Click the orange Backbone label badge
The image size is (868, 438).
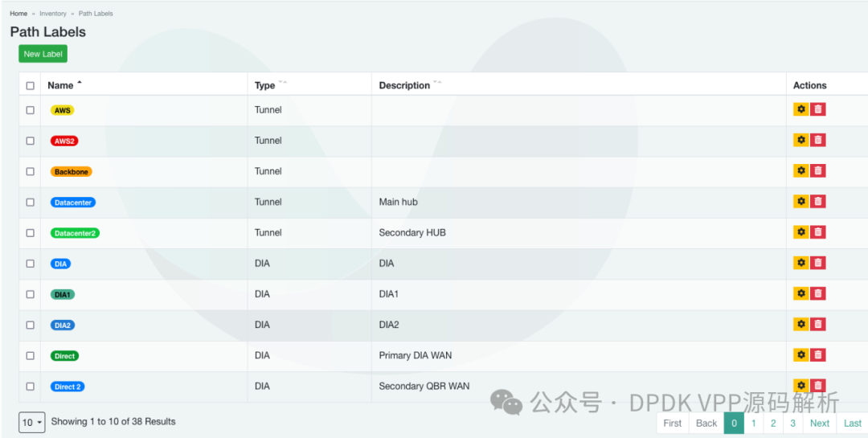72,172
